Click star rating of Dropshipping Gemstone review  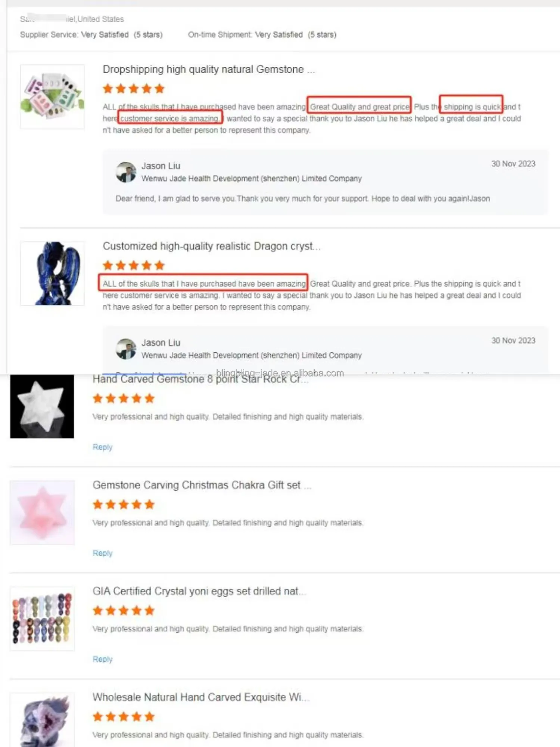tap(134, 89)
